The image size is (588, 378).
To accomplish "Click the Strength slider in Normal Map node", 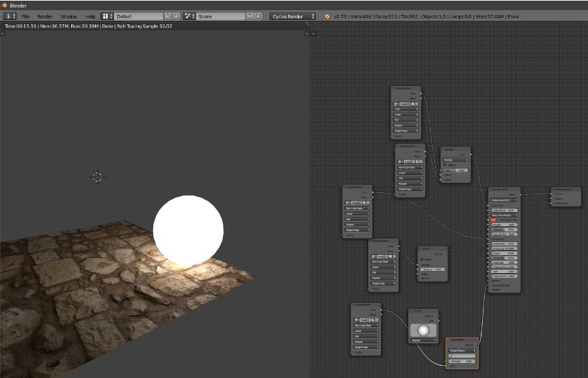I will tap(462, 361).
